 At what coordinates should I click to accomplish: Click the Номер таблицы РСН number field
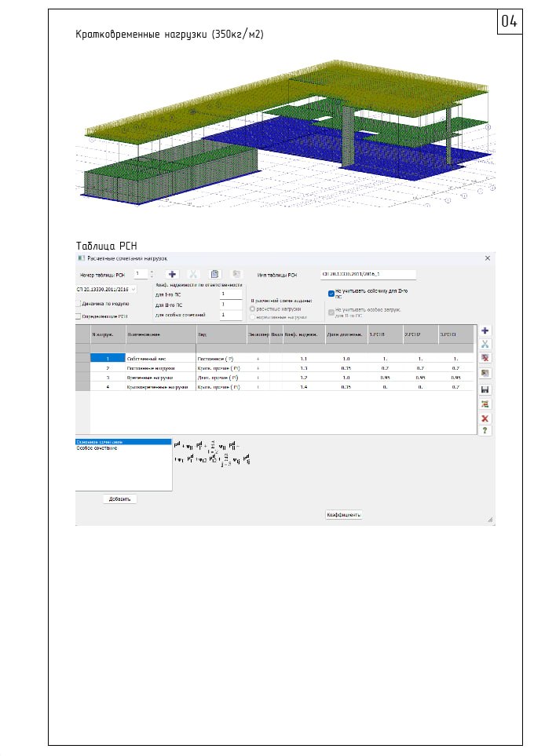point(141,274)
